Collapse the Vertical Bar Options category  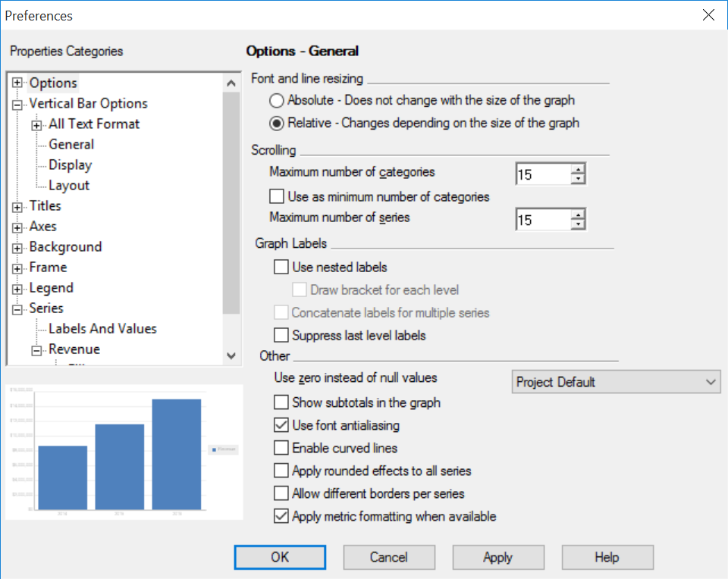(x=16, y=103)
